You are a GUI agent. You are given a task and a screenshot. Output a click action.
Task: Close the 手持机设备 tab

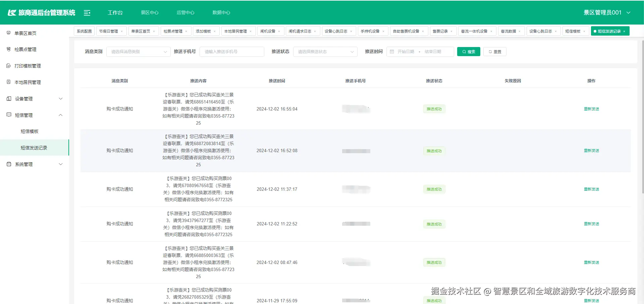point(383,31)
